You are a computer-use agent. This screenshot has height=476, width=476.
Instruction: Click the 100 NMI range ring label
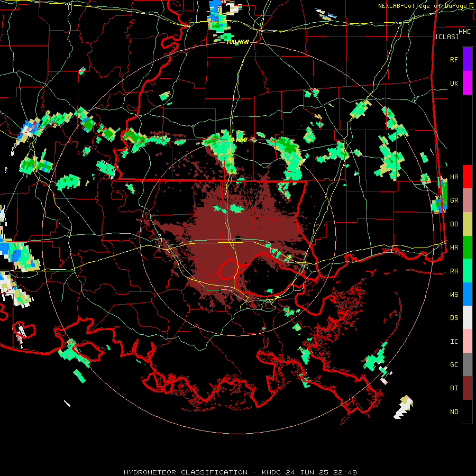[x=237, y=42]
